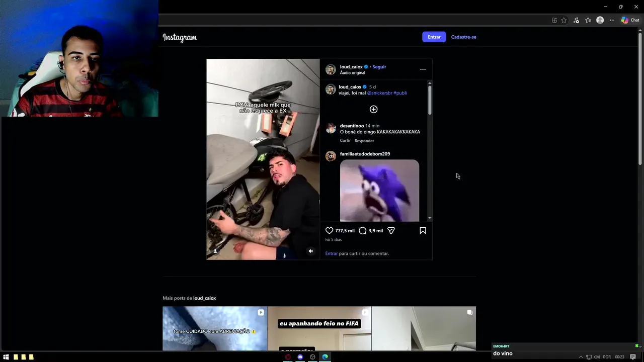This screenshot has width=644, height=362.
Task: Open the Edge taskbar icon
Action: 325,357
